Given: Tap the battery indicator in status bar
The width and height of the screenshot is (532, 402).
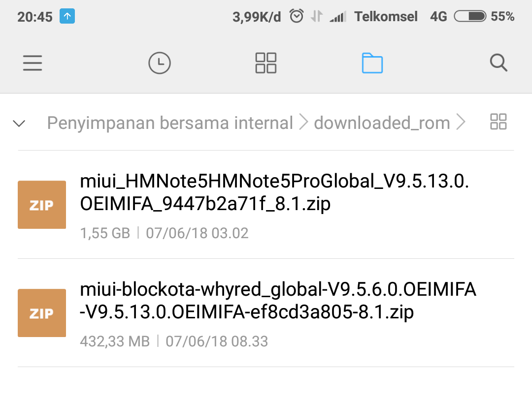Looking at the screenshot, I should (470, 17).
